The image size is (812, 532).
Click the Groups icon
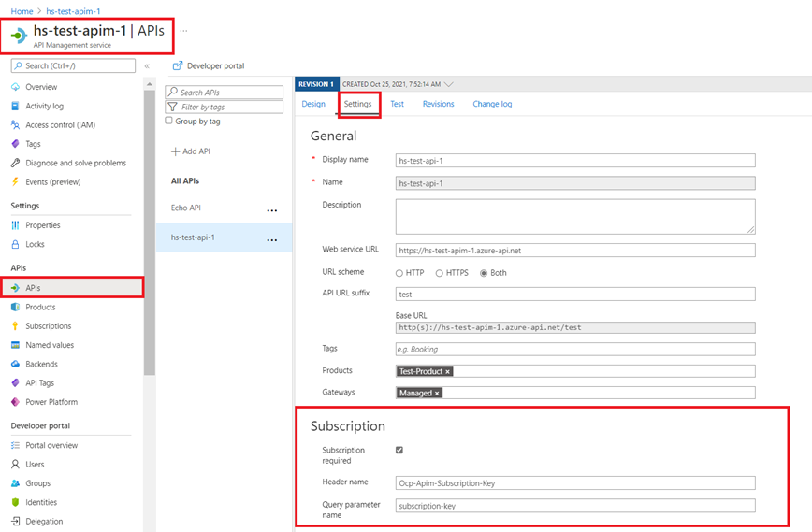click(x=16, y=483)
